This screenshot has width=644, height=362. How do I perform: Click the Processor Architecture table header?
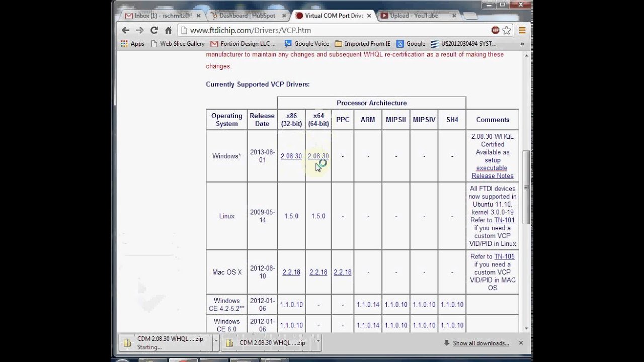point(372,103)
